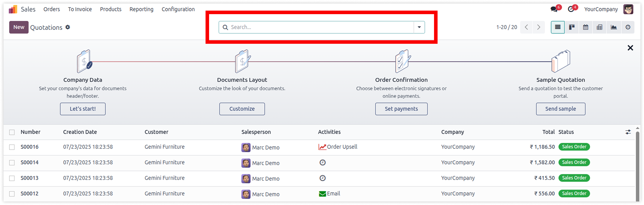
Task: Click the Send sample button
Action: (560, 109)
